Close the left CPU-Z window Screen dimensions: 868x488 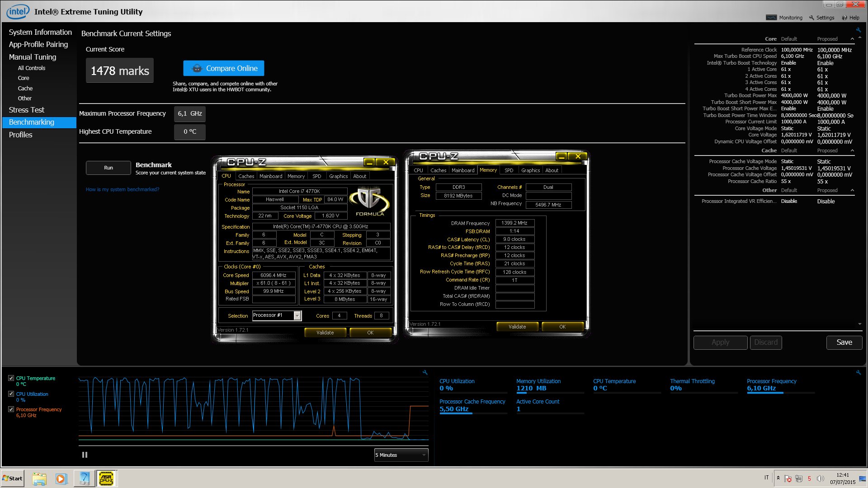point(386,162)
